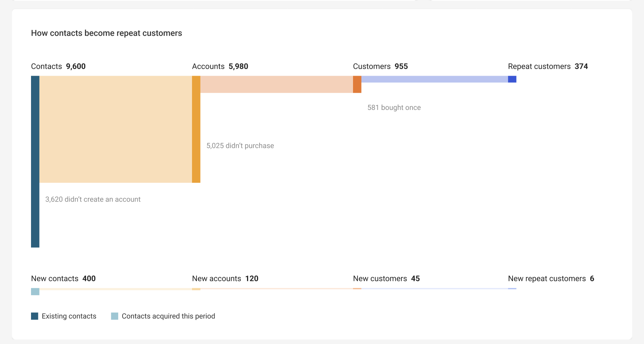Click the 'New repeat customers 6' label
Viewport: 644px width, 344px height.
point(551,279)
